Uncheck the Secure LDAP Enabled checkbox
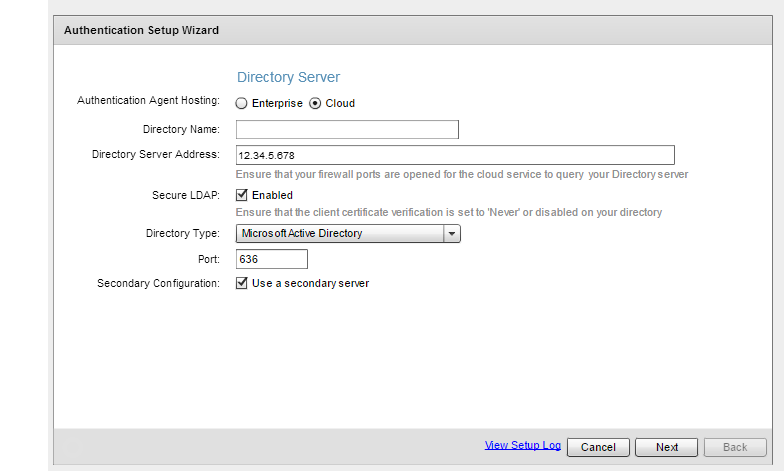This screenshot has height=471, width=784. coord(241,195)
